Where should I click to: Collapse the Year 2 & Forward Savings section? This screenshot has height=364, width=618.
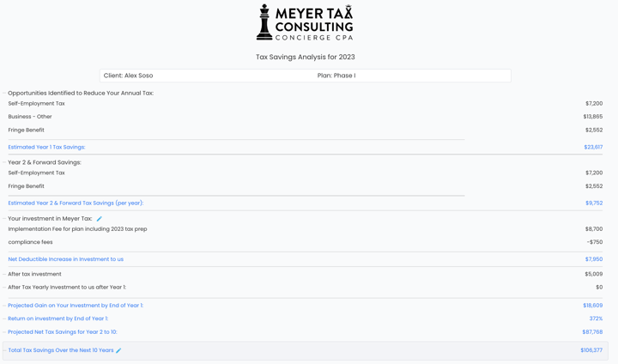click(4, 162)
